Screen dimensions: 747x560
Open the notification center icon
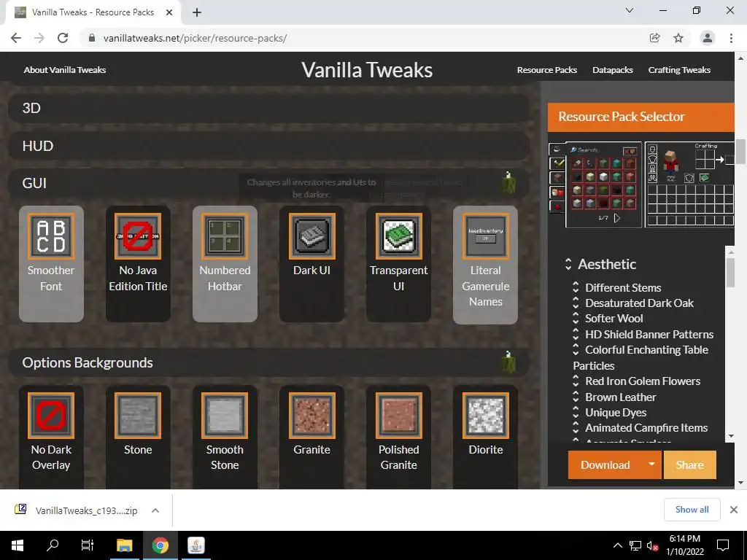tap(723, 545)
